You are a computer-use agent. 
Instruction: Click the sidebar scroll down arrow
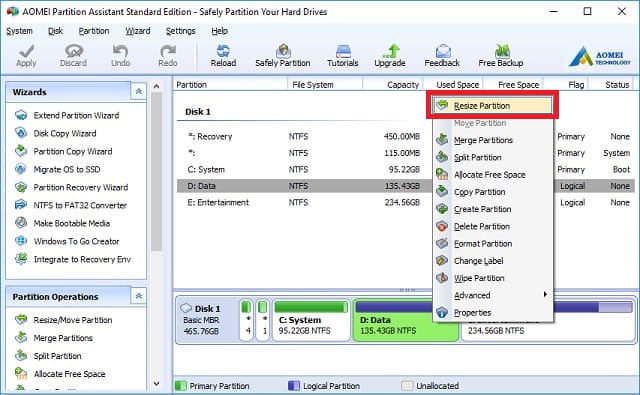click(156, 384)
